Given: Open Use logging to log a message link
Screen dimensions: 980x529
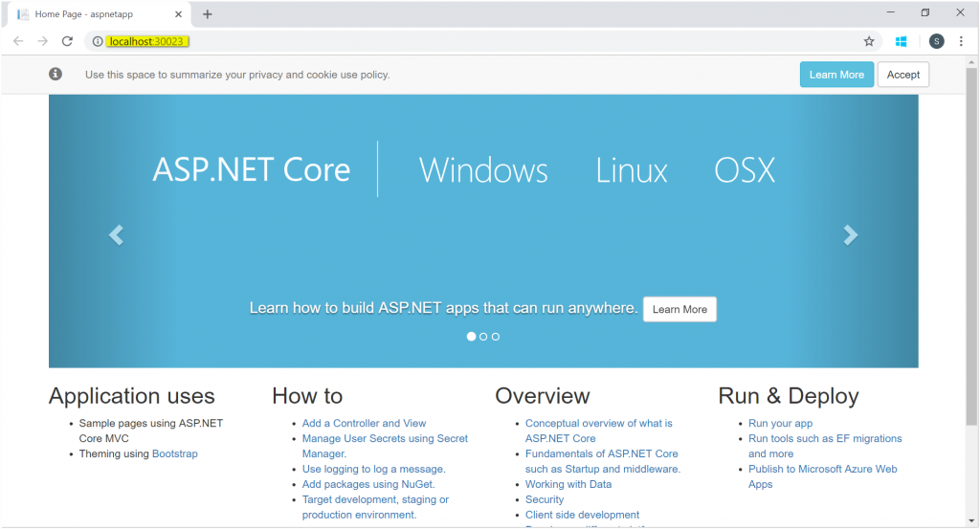Looking at the screenshot, I should click(x=374, y=469).
